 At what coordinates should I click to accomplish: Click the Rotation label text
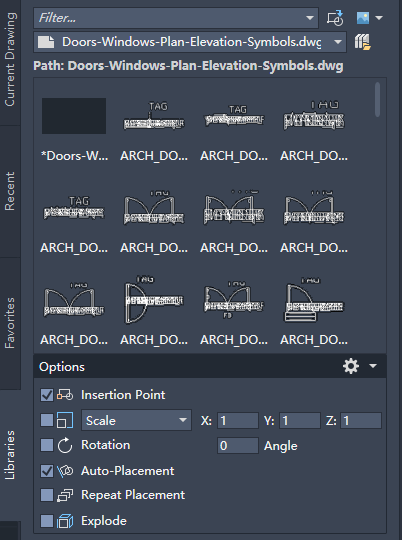[x=105, y=445]
